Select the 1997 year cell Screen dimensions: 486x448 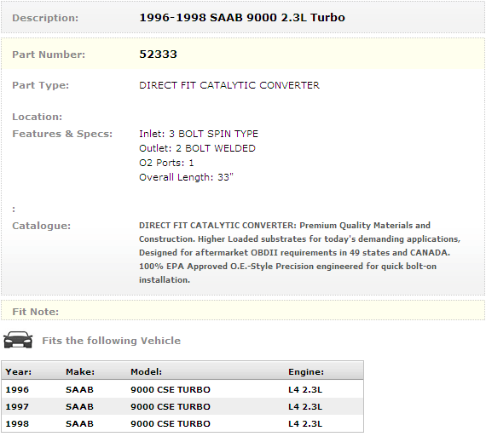17,406
